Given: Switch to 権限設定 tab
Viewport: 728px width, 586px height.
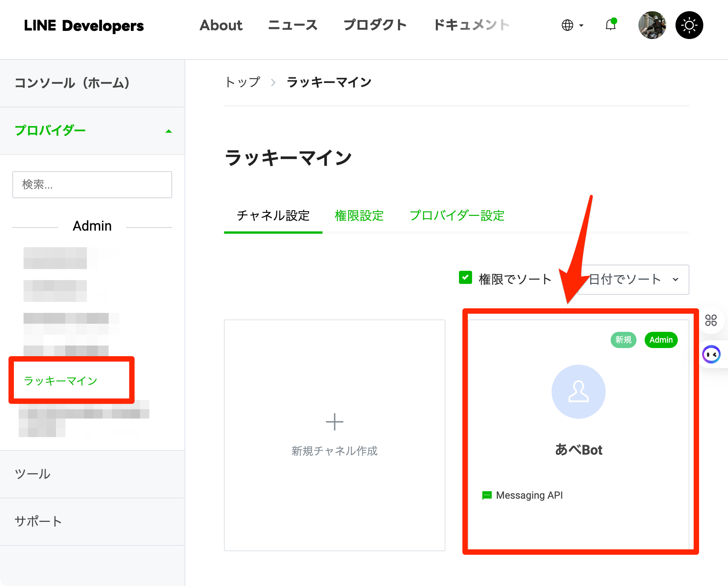Looking at the screenshot, I should 359,216.
